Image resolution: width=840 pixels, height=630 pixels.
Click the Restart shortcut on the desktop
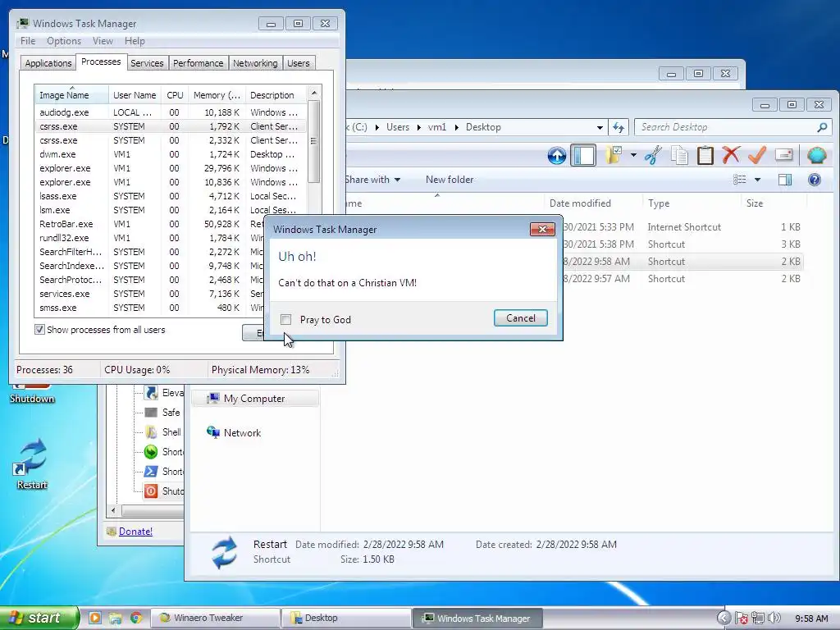32,464
